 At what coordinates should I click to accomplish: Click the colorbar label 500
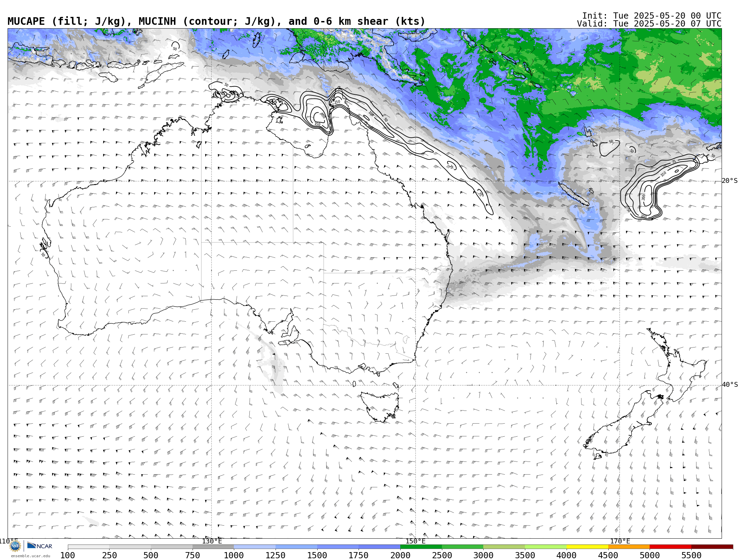151,556
